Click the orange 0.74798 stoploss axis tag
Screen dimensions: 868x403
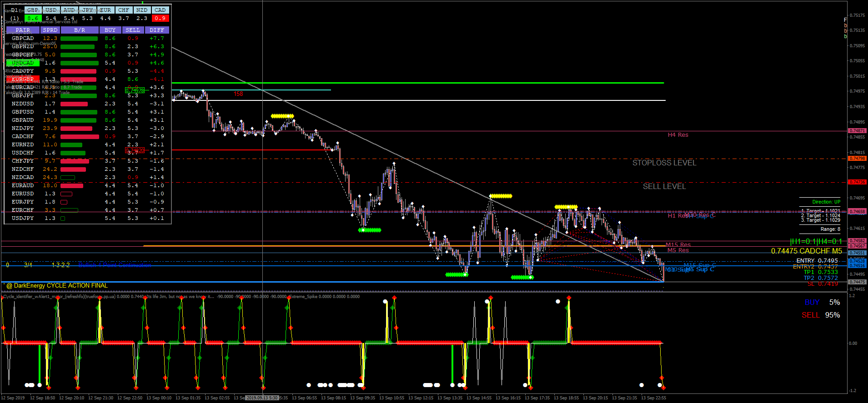(857, 159)
